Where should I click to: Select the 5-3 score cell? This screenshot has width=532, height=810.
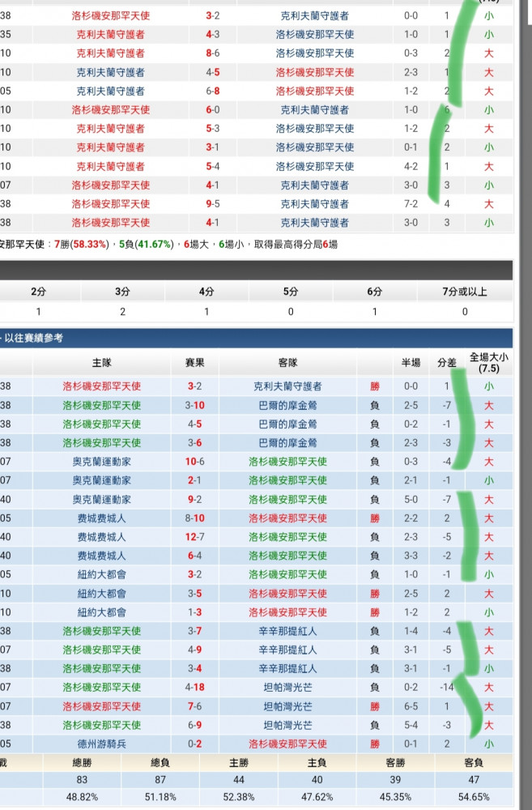click(213, 128)
